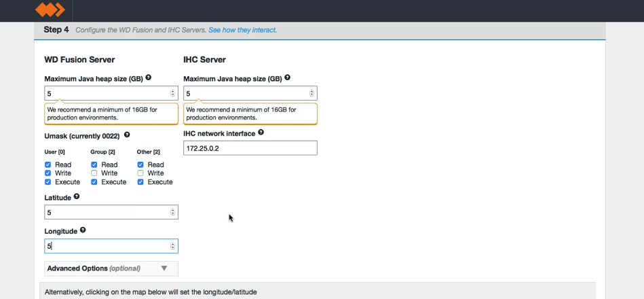Click the 'Other [2]' column label
The height and width of the screenshot is (299, 644).
(148, 152)
